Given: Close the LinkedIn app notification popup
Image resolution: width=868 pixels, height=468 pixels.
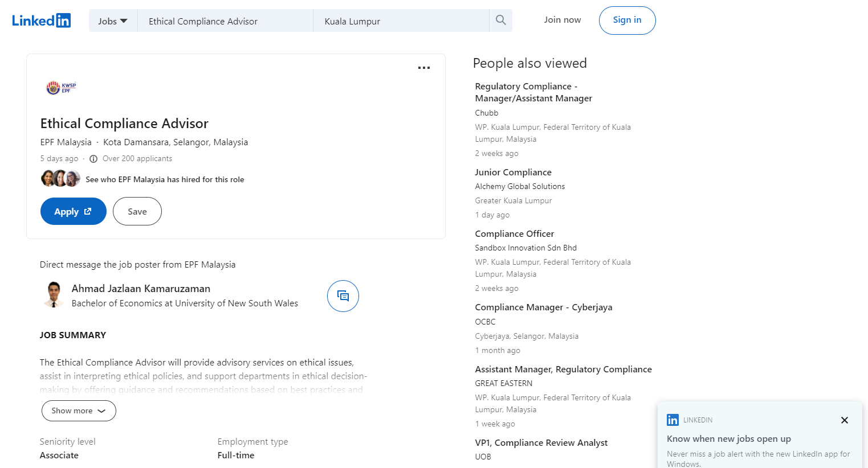Looking at the screenshot, I should coord(845,420).
